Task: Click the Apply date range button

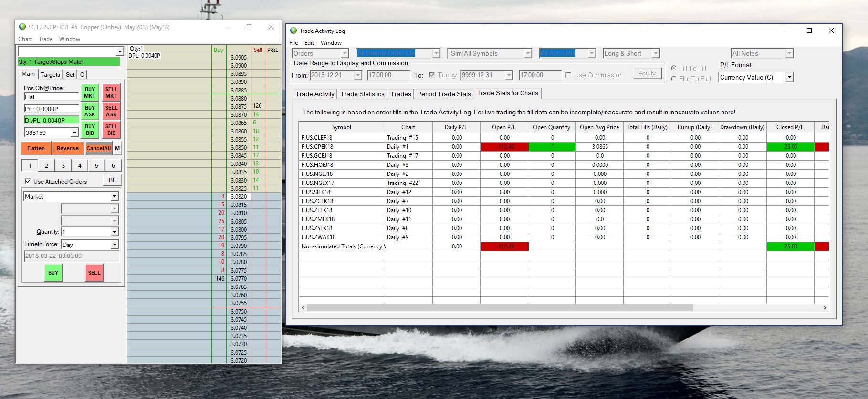Action: pyautogui.click(x=647, y=73)
